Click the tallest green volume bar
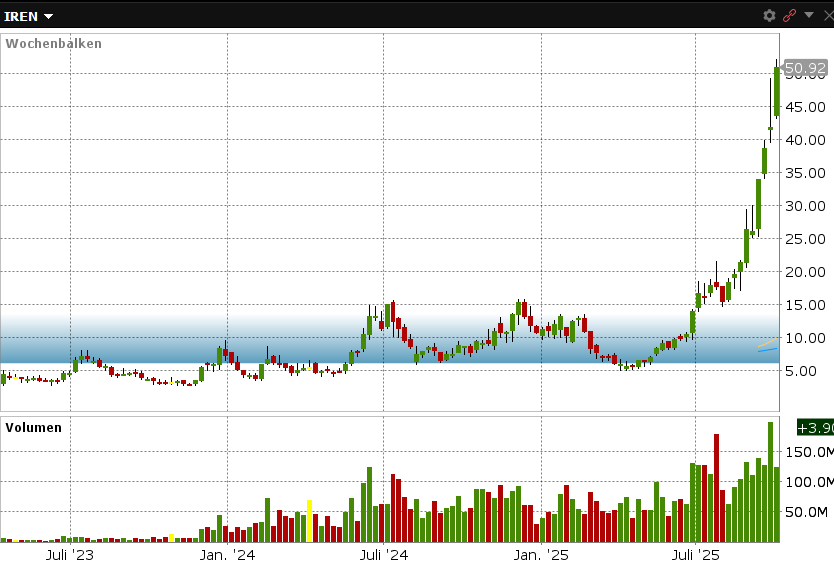The height and width of the screenshot is (561, 834). click(x=770, y=482)
